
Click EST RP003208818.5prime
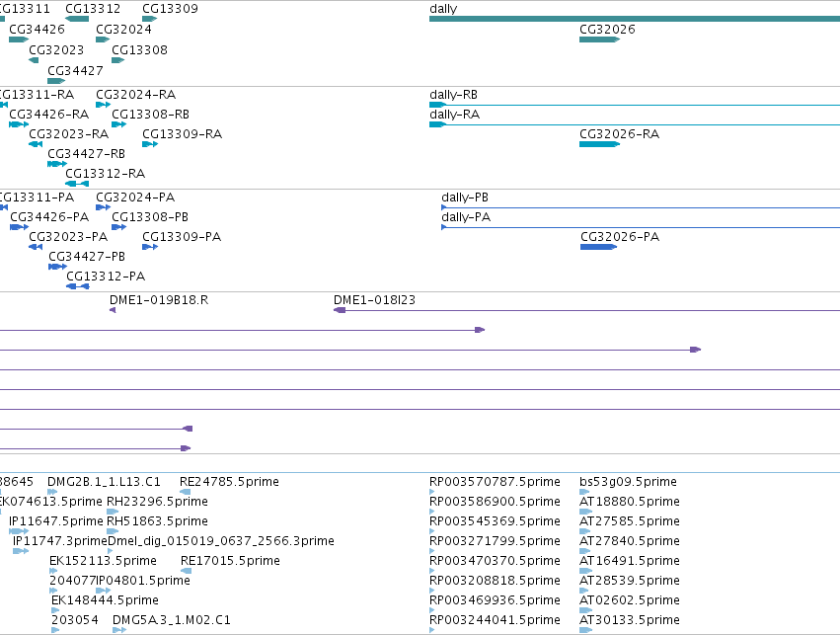click(431, 591)
